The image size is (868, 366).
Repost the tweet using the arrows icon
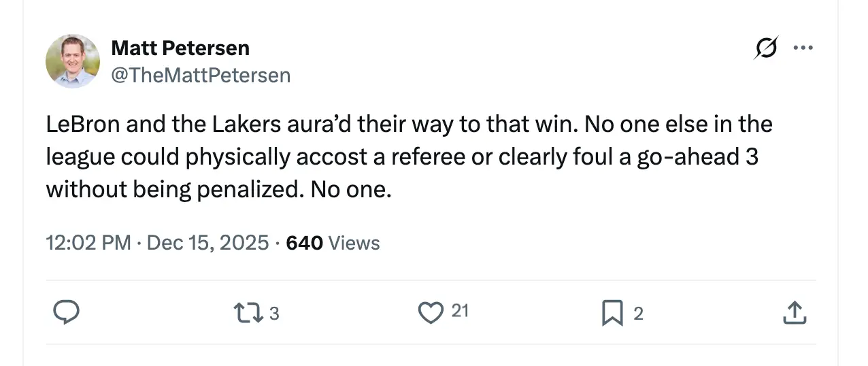[244, 312]
